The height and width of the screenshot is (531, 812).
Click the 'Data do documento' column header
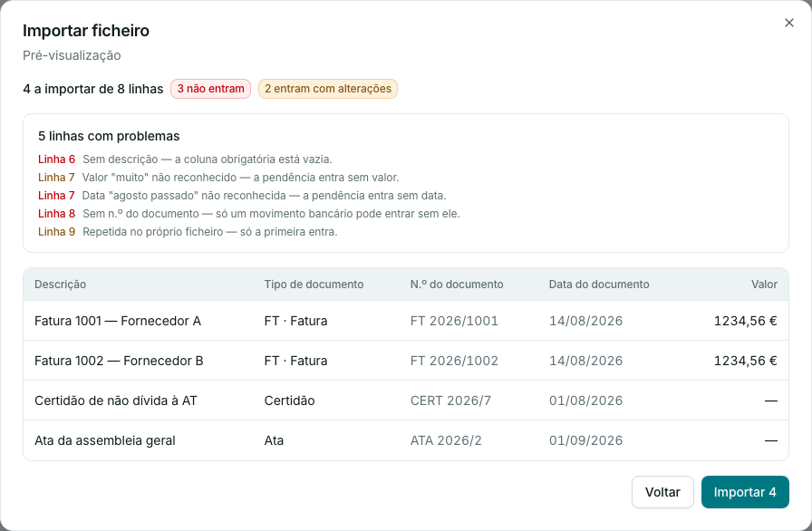[x=599, y=285]
